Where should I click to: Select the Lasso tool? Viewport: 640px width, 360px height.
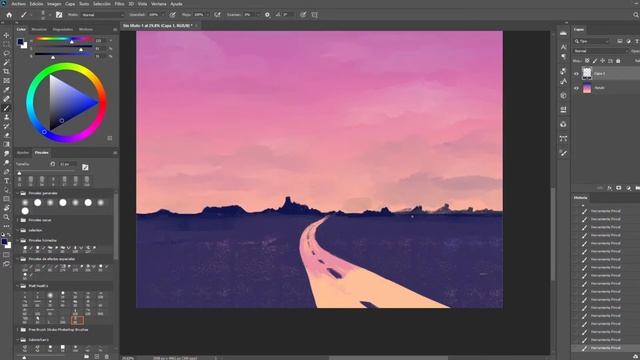click(7, 53)
